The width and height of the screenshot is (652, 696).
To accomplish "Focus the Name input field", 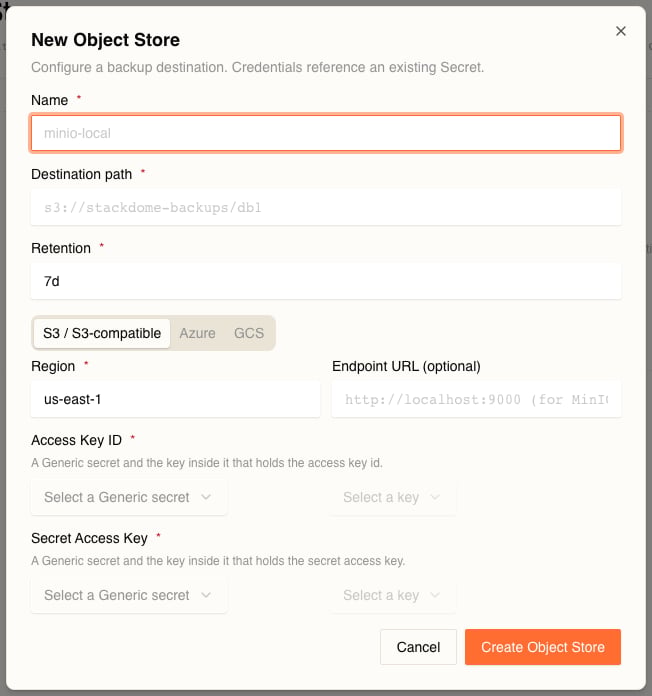I will 326,133.
